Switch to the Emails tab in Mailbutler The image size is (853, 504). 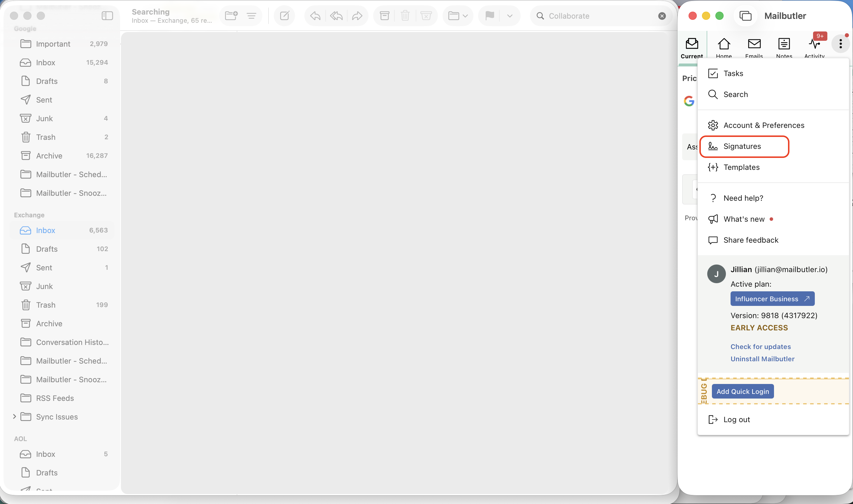[x=754, y=47]
